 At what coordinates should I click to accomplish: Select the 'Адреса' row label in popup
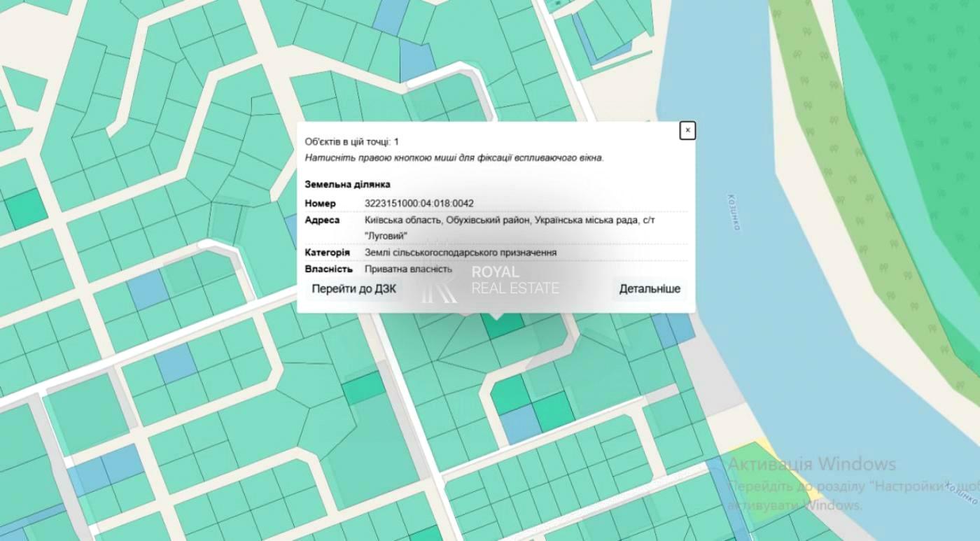322,220
